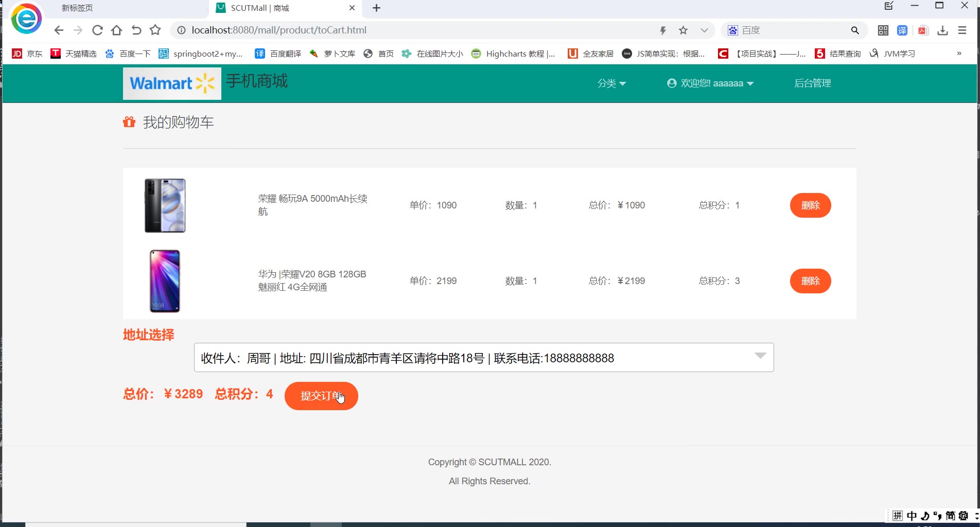
Task: Click the IME 中 language indicator in tray
Action: (x=912, y=516)
